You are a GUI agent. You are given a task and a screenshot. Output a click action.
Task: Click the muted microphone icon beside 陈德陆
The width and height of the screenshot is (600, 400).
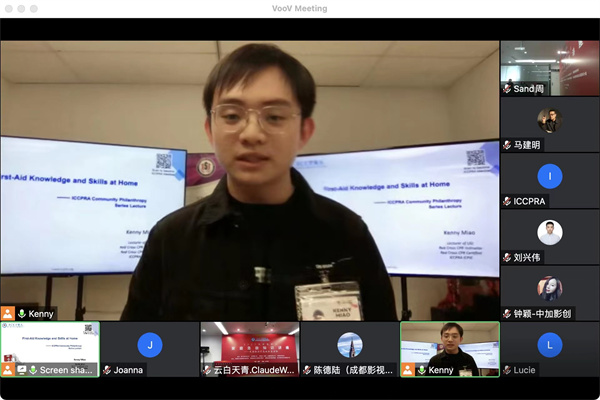tap(307, 370)
